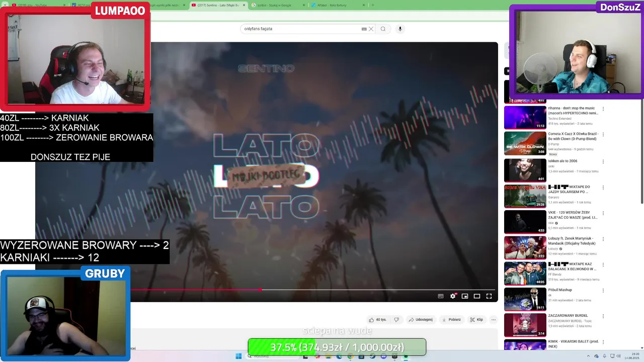This screenshot has height=362, width=644.
Task: Open options menu for tekken ale to 2006
Action: pos(603,161)
